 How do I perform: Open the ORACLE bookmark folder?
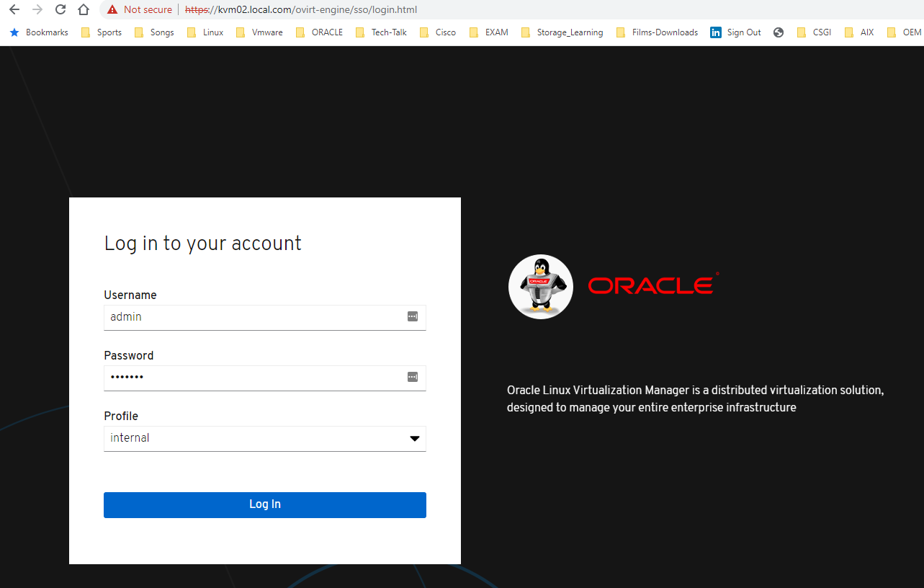(x=319, y=32)
